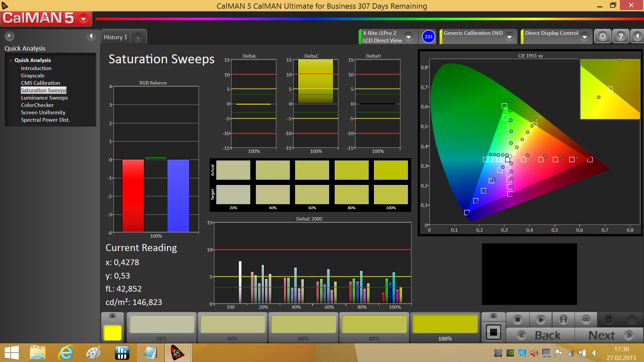Viewport: 644px width, 362px height.
Task: Switch to the History 1 tab
Action: click(x=115, y=37)
